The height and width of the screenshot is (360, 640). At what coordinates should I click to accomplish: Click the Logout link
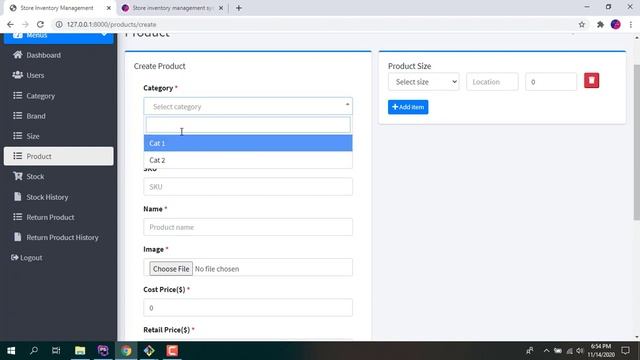pyautogui.click(x=31, y=258)
